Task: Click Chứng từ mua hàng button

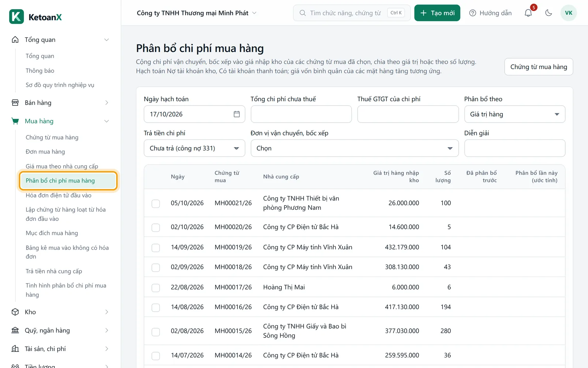Action: point(539,67)
